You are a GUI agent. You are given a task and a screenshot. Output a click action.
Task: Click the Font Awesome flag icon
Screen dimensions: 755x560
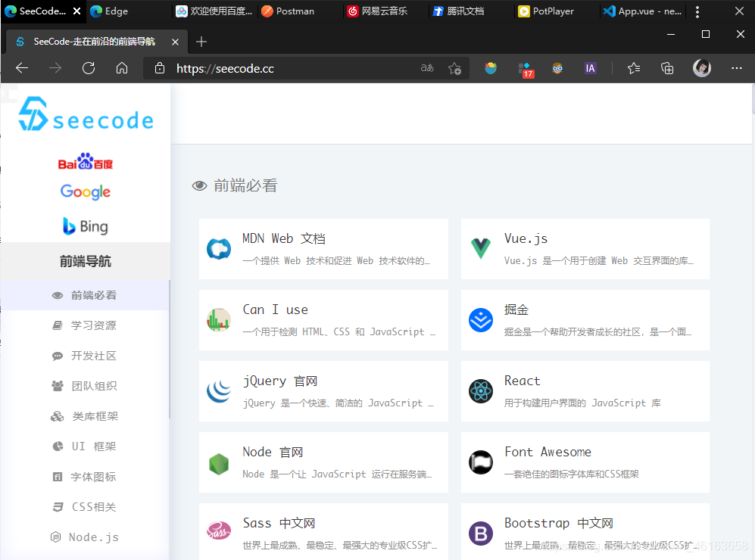pyautogui.click(x=481, y=463)
